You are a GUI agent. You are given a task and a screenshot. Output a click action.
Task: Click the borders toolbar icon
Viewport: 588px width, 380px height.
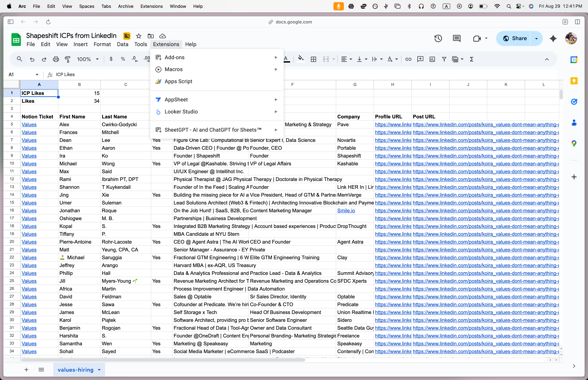click(313, 59)
